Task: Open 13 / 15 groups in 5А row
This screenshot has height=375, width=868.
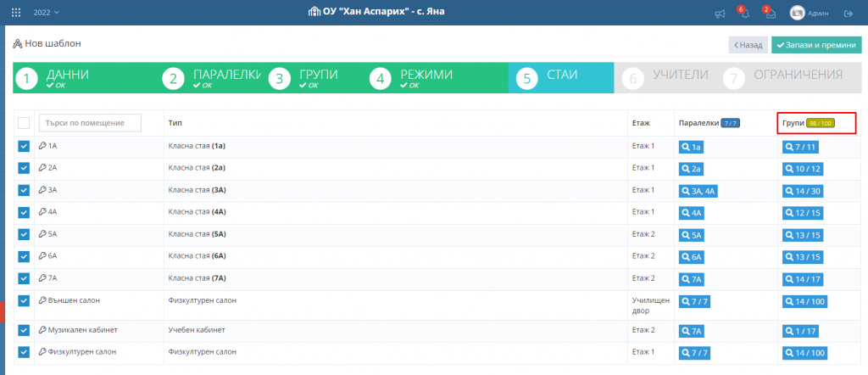Action: click(x=802, y=236)
